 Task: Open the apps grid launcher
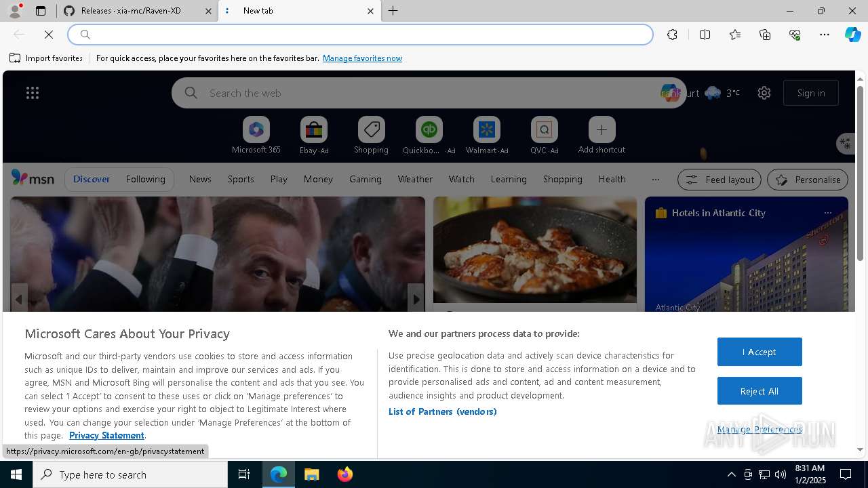click(33, 93)
